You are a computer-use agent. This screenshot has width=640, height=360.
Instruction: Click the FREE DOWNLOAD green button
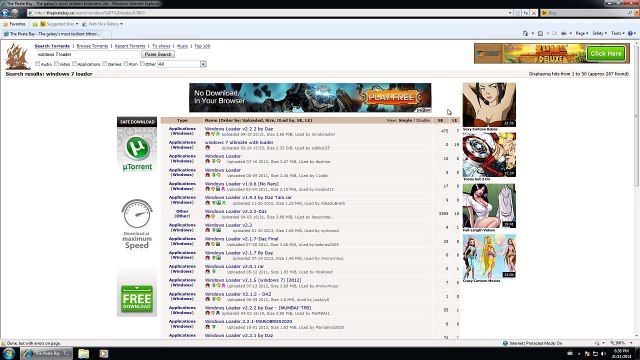tap(137, 299)
